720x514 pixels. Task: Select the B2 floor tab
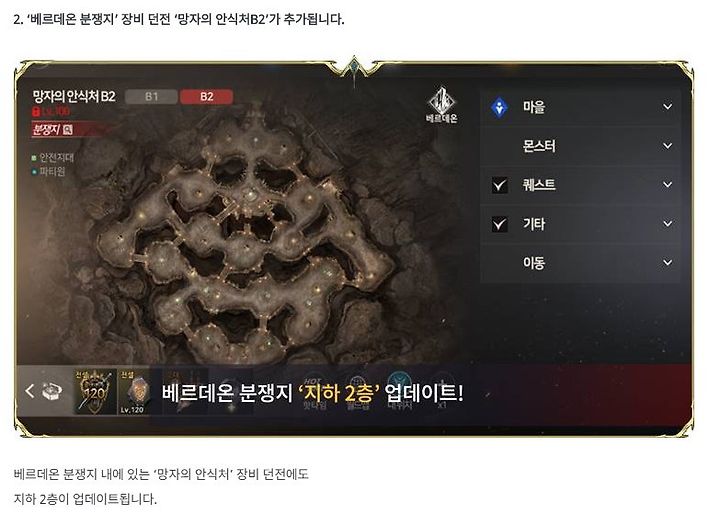[x=207, y=96]
